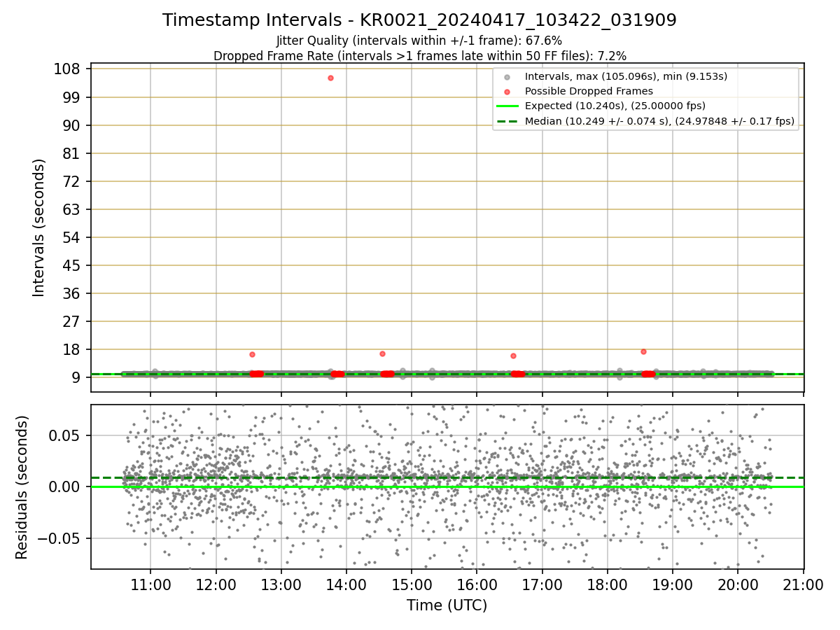Select the 'Dropped Frame Rate' subtitle line
This screenshot has height=630, width=840.
[419, 56]
